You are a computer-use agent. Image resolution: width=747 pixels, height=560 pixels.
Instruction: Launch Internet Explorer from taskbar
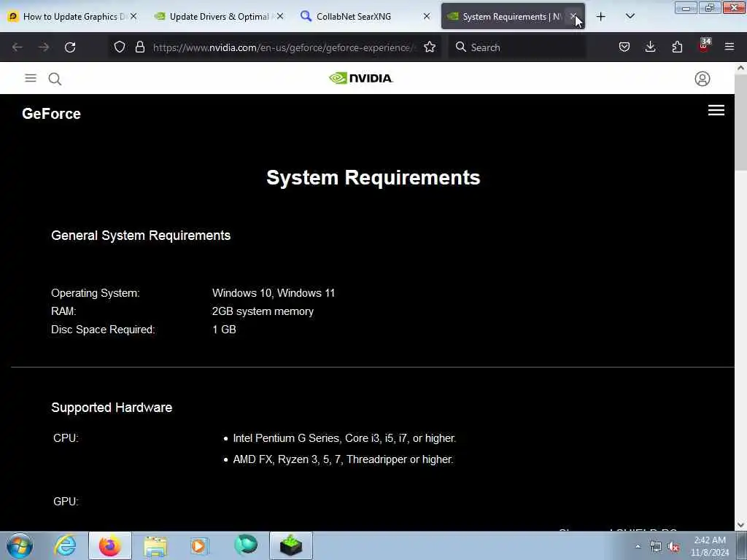coord(65,545)
